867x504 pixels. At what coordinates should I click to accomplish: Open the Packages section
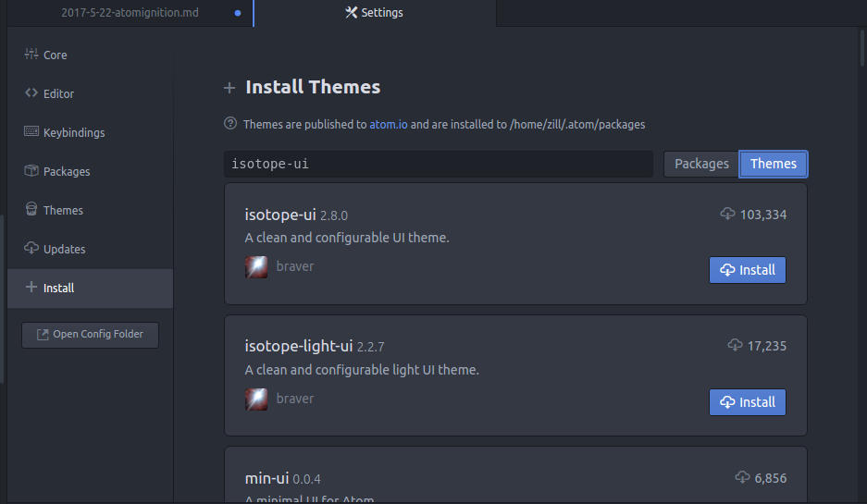[90, 171]
